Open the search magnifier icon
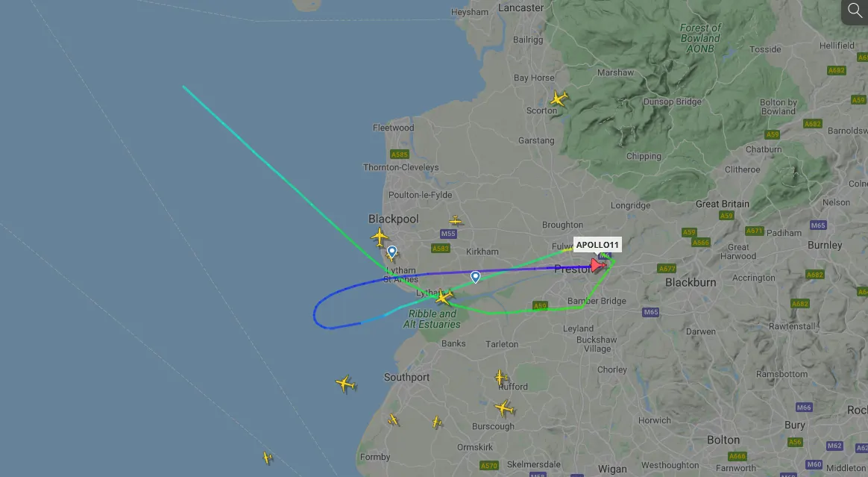 click(x=855, y=11)
